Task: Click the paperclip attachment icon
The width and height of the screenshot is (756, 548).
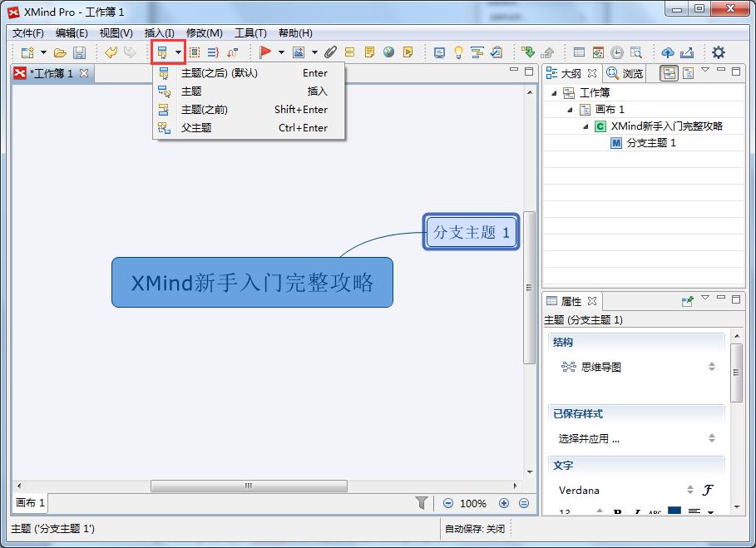Action: coord(330,52)
